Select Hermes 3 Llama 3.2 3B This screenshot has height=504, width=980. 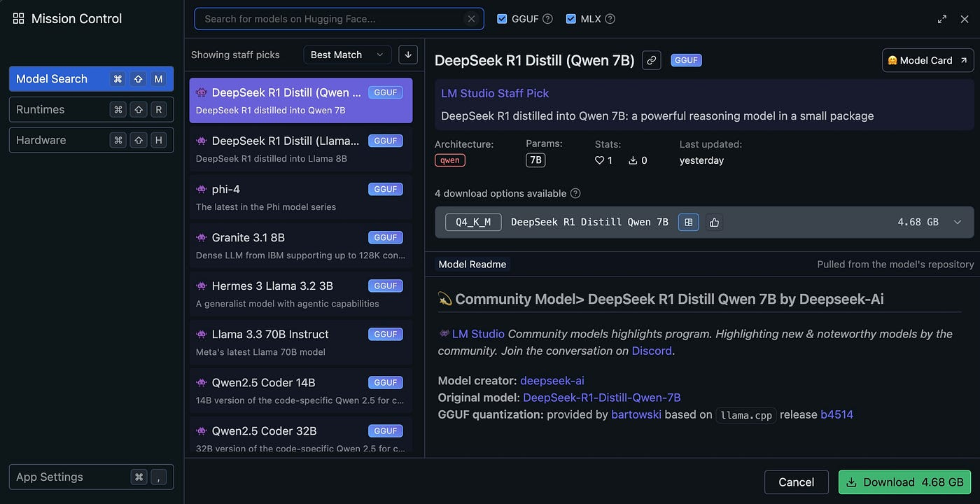pos(301,293)
